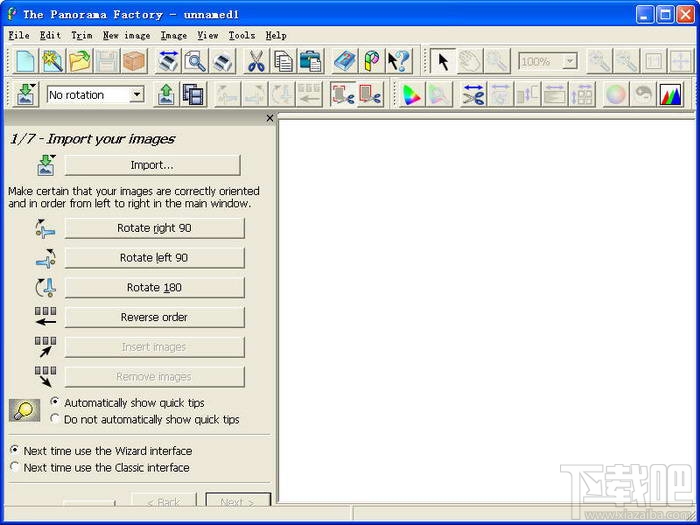700x525 pixels.
Task: Choose Next time use the Wizard interface
Action: point(101,451)
